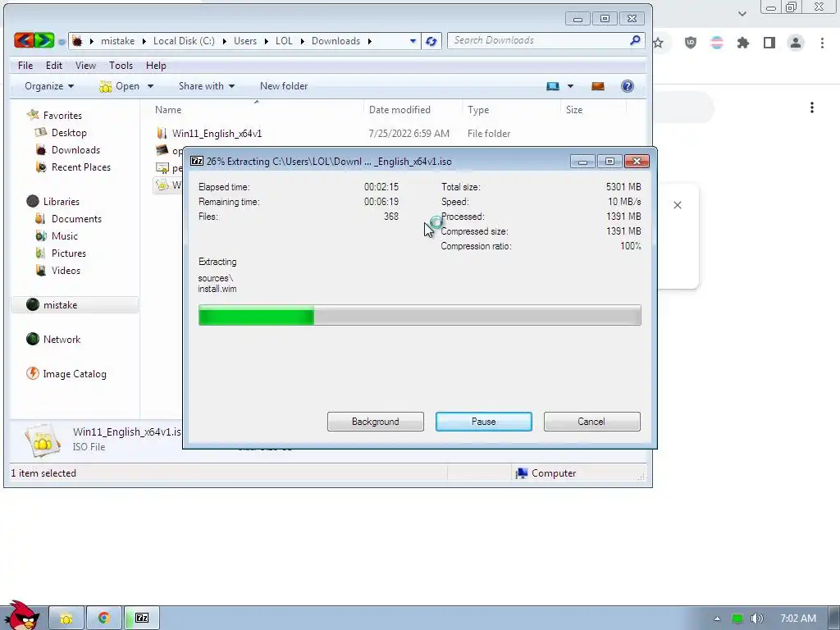840x630 pixels.
Task: Open the tab search chevron in Chrome
Action: [742, 13]
